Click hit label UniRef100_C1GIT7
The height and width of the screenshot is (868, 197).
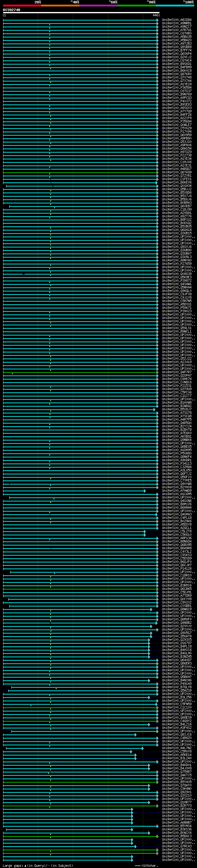(x=176, y=396)
